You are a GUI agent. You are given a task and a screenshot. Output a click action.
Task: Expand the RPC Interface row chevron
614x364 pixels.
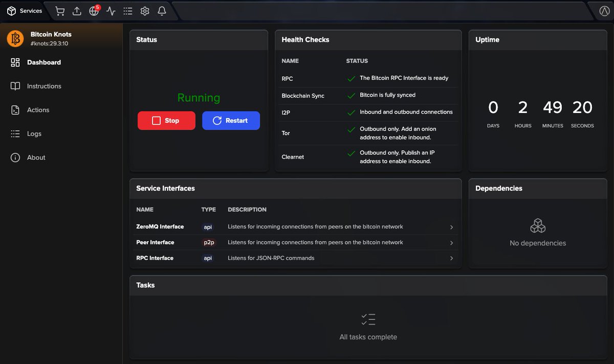(x=451, y=259)
